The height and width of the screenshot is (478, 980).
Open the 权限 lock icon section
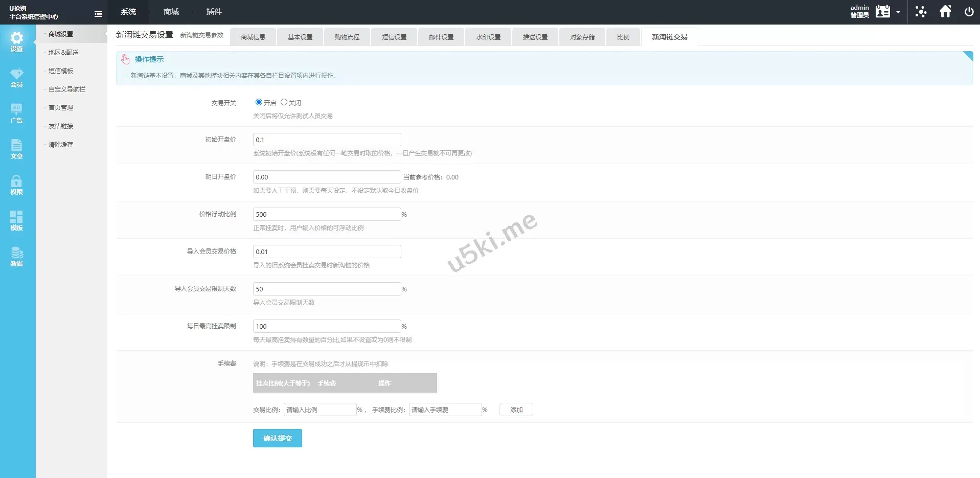pyautogui.click(x=17, y=185)
